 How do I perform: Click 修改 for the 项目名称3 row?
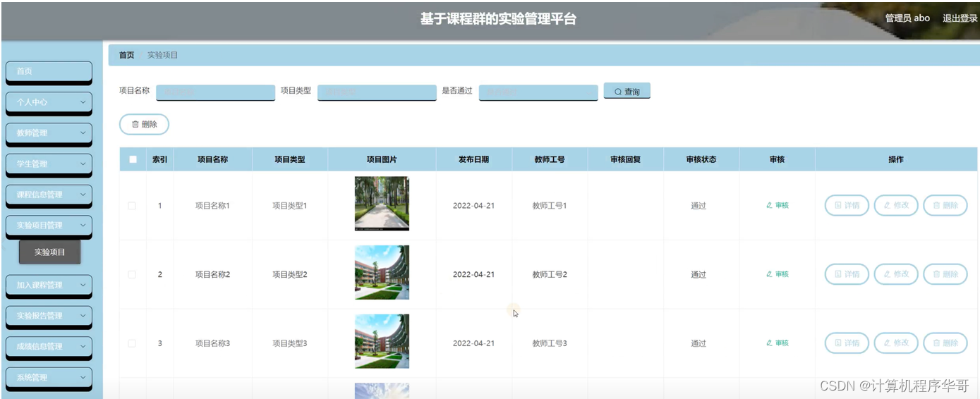(x=896, y=343)
